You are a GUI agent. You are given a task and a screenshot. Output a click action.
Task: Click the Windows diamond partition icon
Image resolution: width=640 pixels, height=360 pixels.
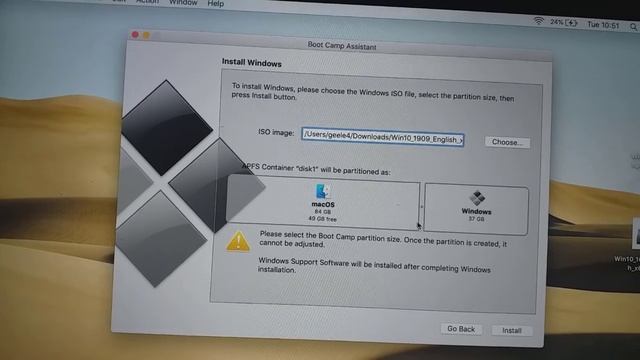[477, 198]
